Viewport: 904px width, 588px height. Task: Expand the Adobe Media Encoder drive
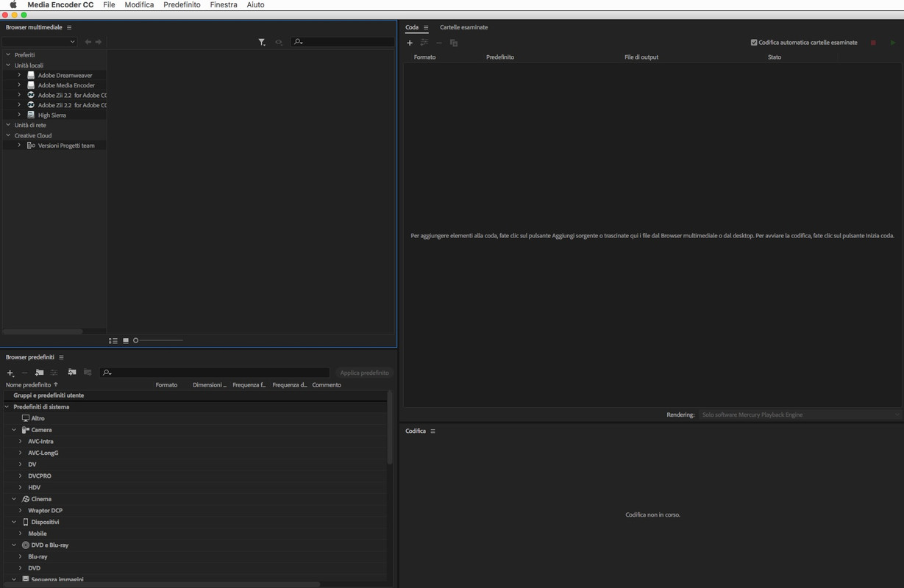coord(19,85)
